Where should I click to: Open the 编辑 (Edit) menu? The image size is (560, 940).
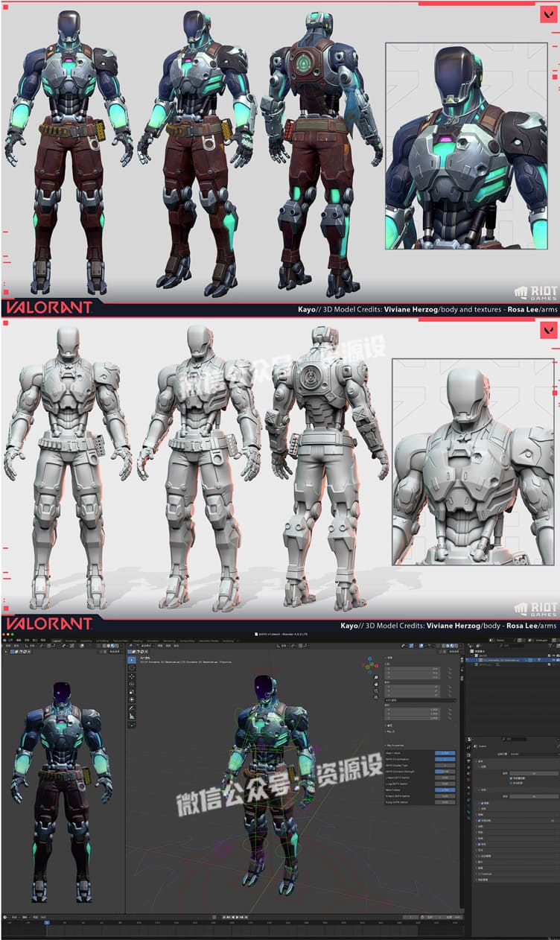[x=20, y=640]
